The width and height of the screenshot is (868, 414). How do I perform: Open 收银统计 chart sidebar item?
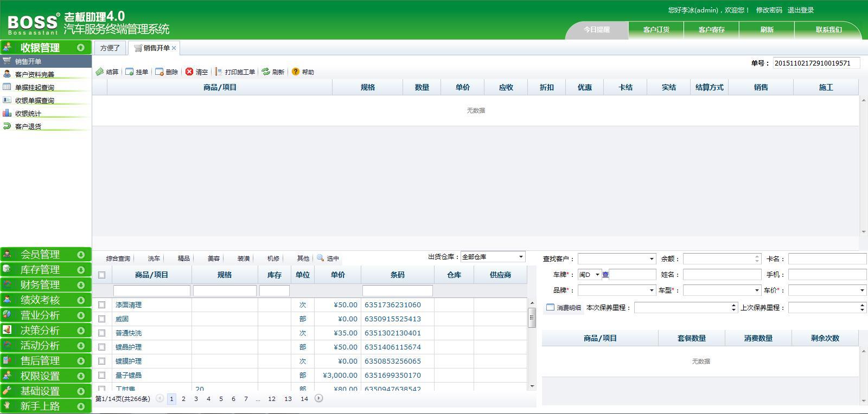46,113
